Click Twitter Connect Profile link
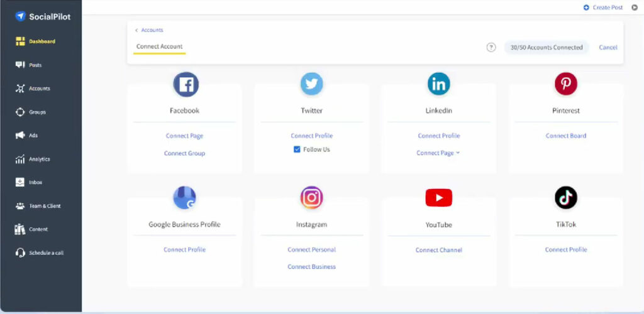This screenshot has height=314, width=644. (312, 136)
